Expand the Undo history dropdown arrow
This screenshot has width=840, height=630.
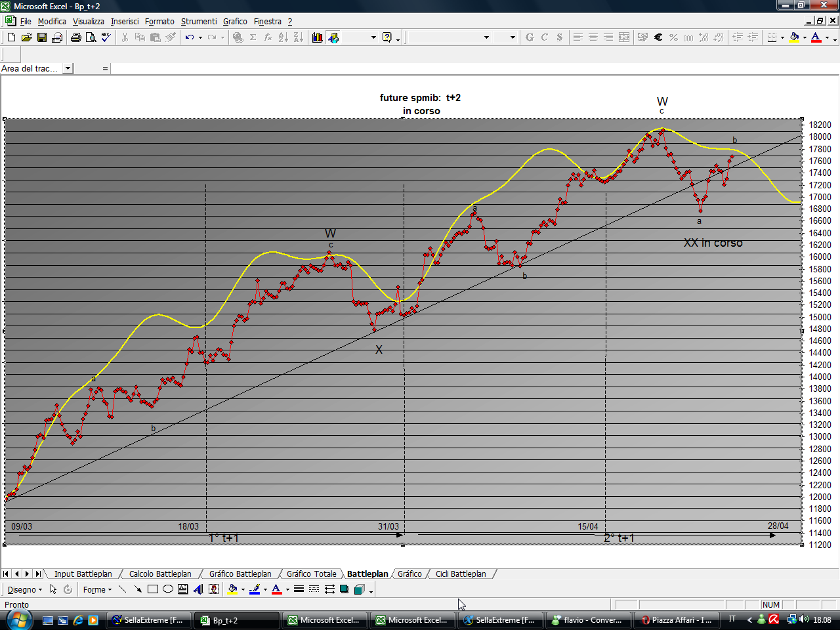point(199,37)
